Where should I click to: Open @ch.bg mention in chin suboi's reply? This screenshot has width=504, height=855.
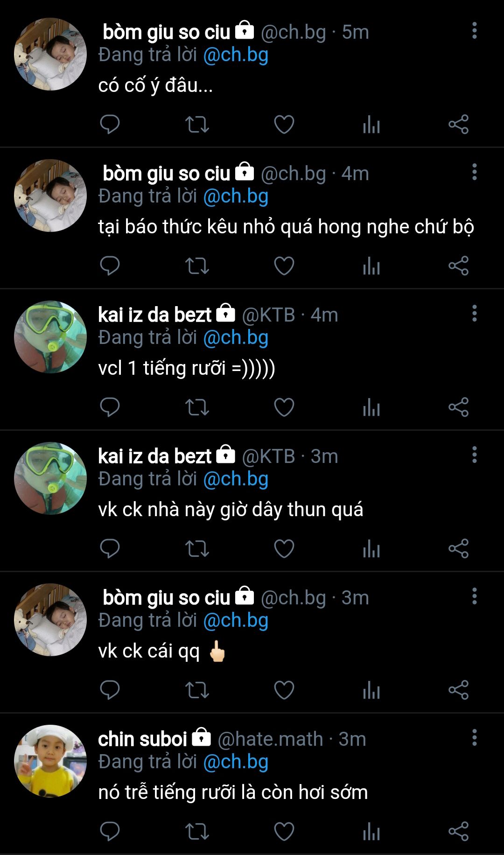pyautogui.click(x=236, y=762)
